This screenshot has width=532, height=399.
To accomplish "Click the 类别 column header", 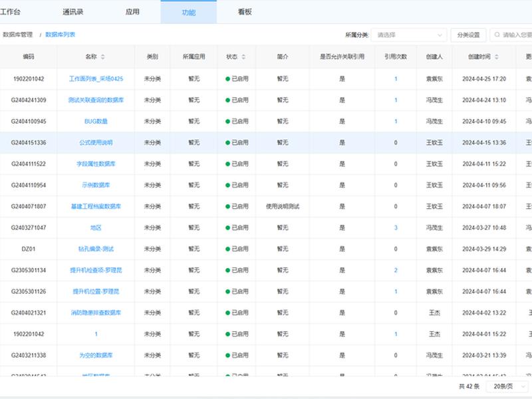I will (152, 57).
